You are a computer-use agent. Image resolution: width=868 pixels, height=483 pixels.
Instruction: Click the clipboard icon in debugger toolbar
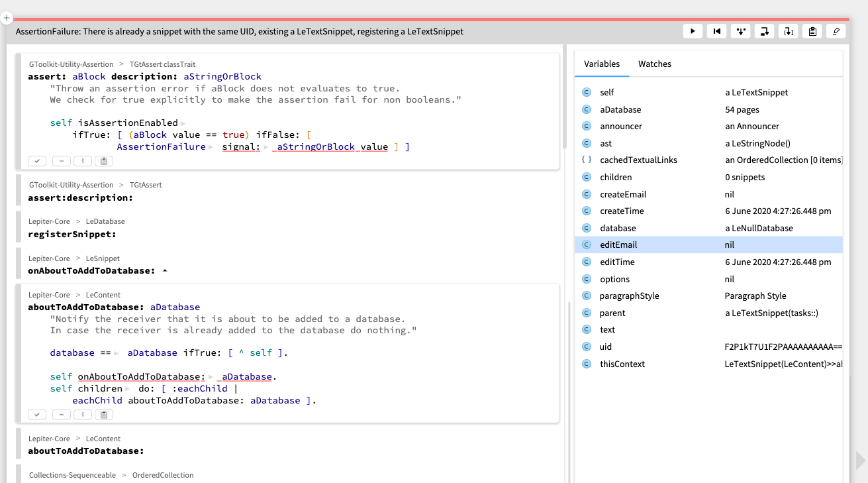[x=812, y=31]
